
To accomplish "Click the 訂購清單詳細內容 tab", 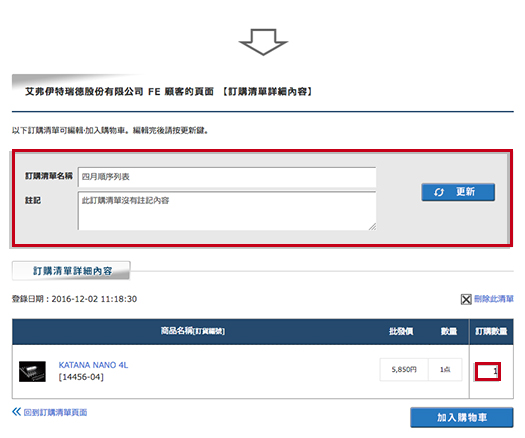I will [x=71, y=271].
